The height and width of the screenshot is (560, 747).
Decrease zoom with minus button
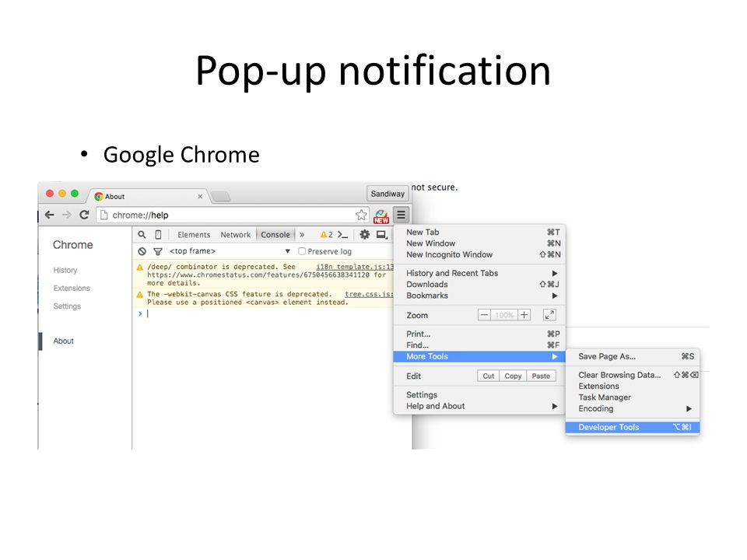(x=484, y=315)
